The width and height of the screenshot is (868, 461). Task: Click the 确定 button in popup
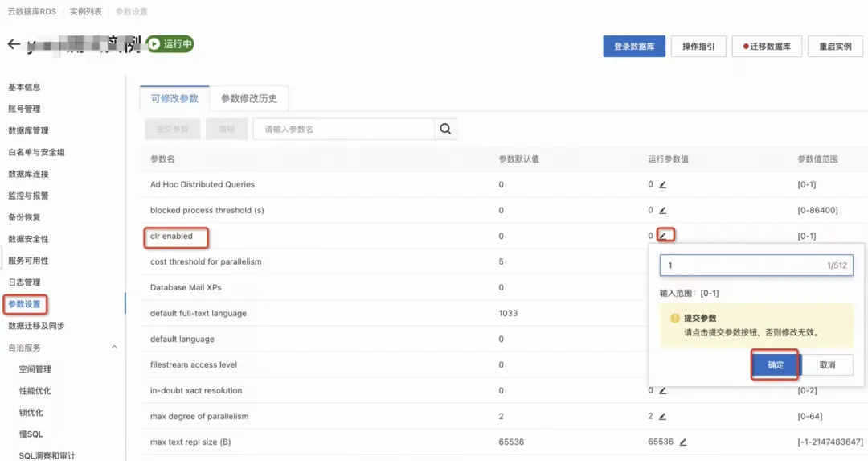pyautogui.click(x=776, y=364)
